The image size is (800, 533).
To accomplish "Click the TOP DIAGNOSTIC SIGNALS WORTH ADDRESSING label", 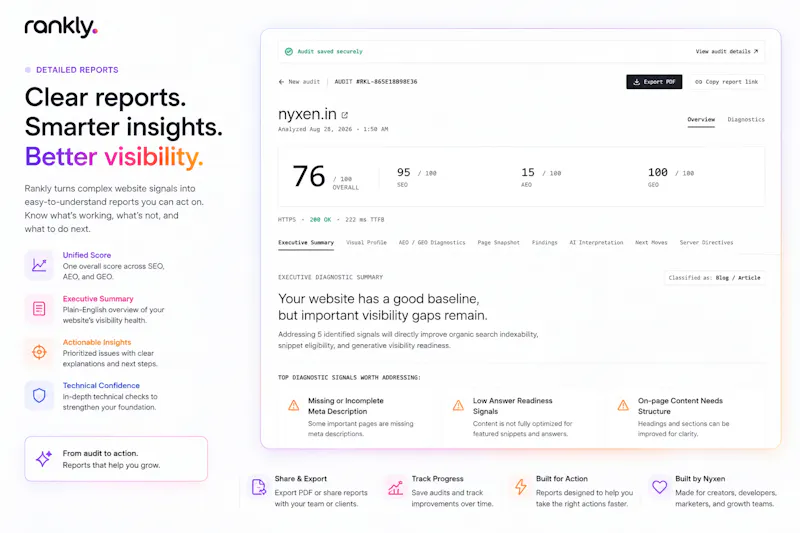I will pyautogui.click(x=349, y=378).
